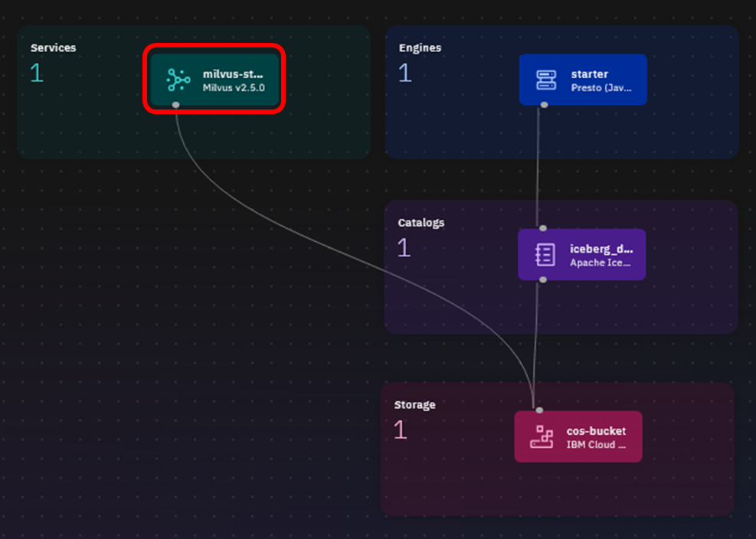The image size is (756, 539).
Task: Click the Storage count number
Action: (400, 430)
